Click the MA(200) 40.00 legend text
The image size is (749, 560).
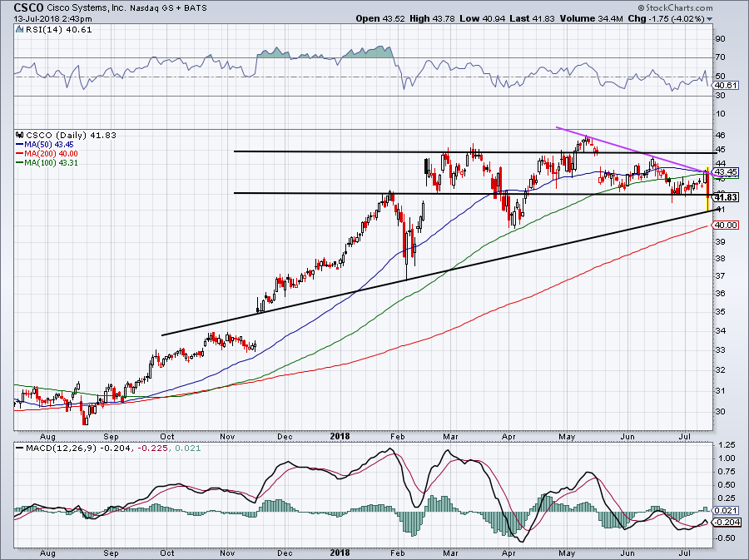(x=51, y=154)
